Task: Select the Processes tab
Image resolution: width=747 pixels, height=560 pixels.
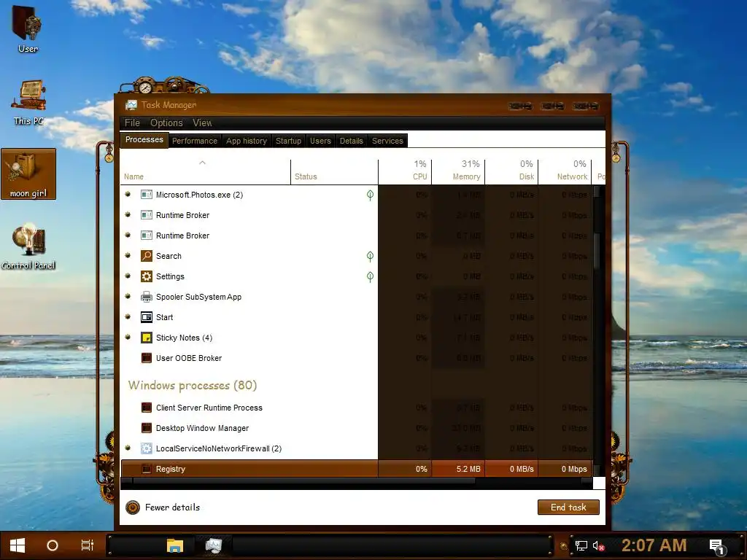Action: 144,140
